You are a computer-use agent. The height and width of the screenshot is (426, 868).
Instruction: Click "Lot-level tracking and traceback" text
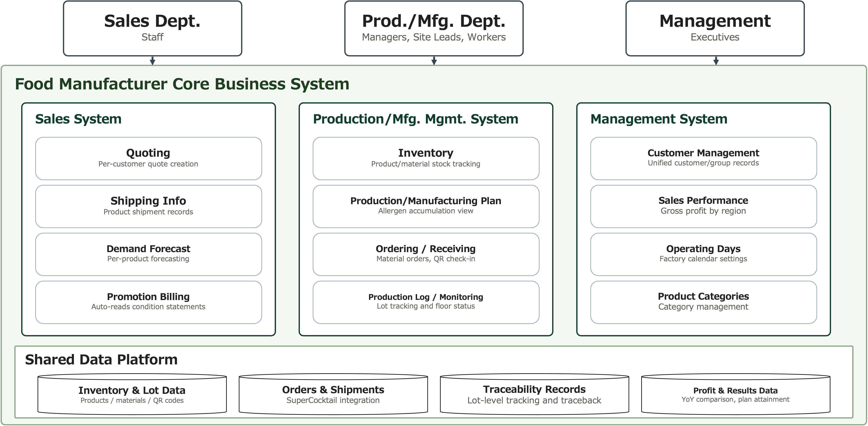click(534, 400)
